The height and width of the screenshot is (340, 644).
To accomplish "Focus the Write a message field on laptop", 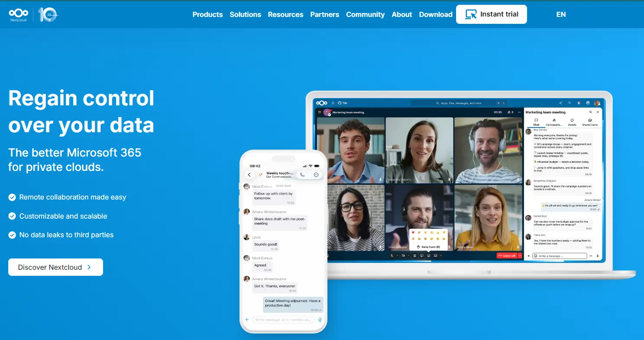I will (559, 256).
